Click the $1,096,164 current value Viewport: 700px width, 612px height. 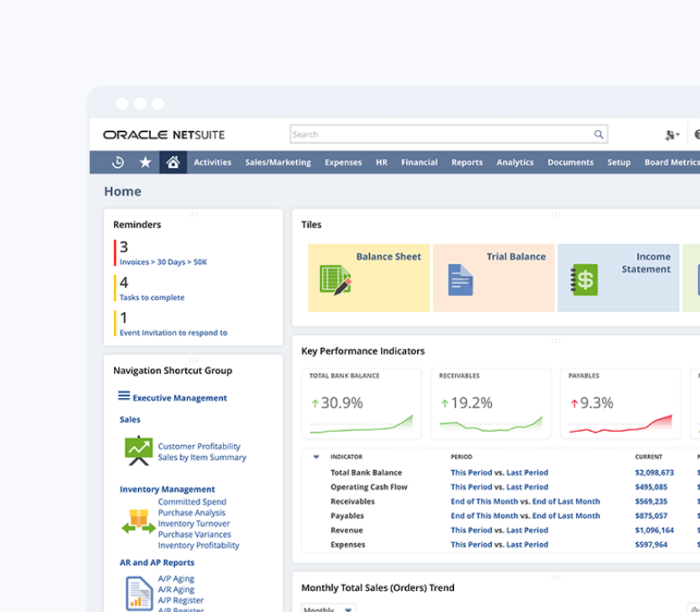tap(654, 530)
